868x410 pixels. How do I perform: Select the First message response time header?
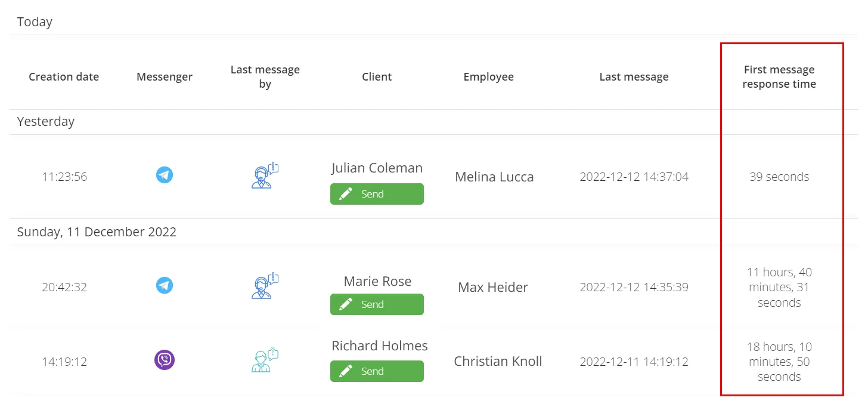779,77
